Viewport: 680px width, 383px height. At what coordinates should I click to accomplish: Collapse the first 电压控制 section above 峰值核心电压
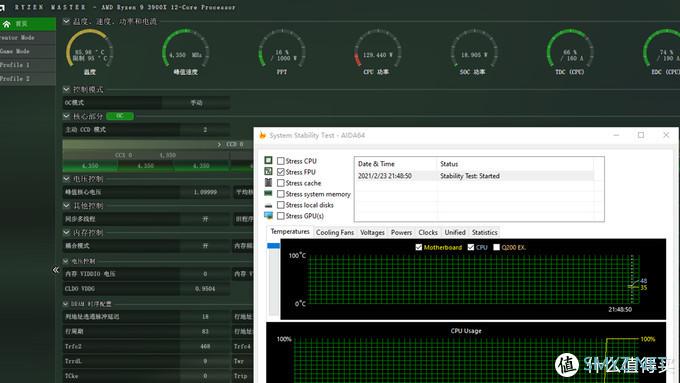(66, 179)
